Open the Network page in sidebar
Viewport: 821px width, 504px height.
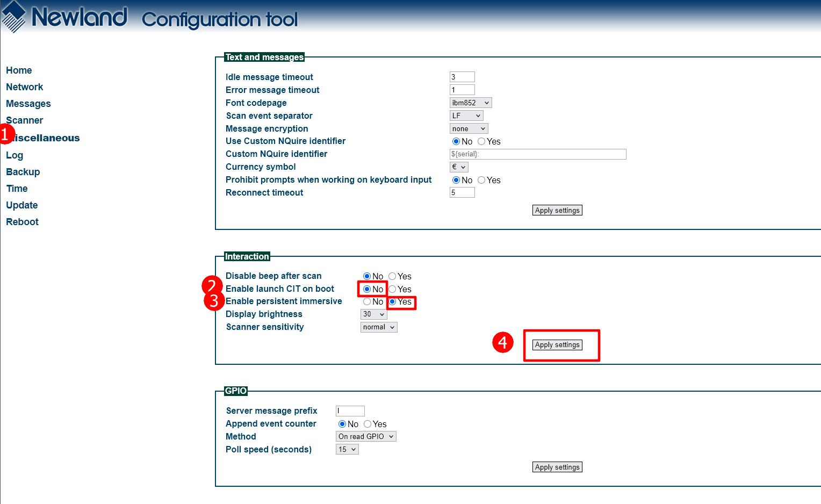24,87
